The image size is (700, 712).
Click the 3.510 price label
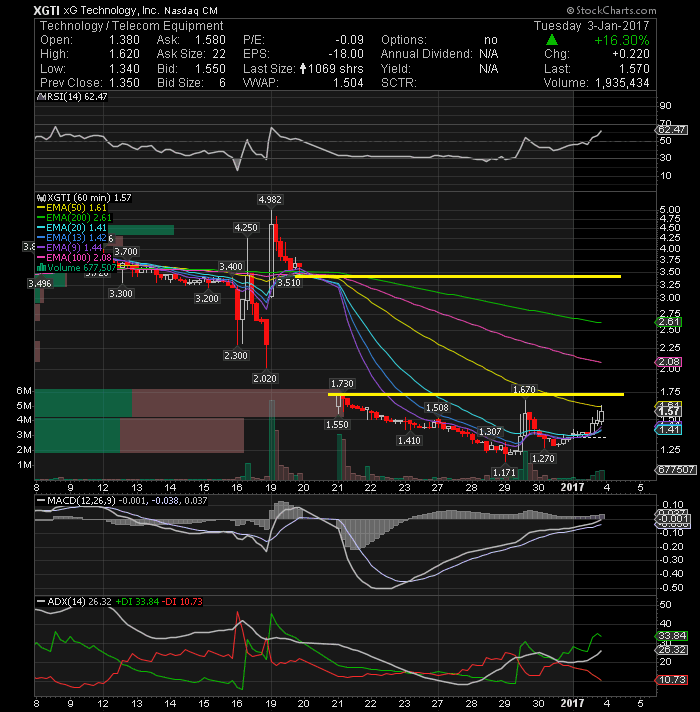click(x=289, y=282)
